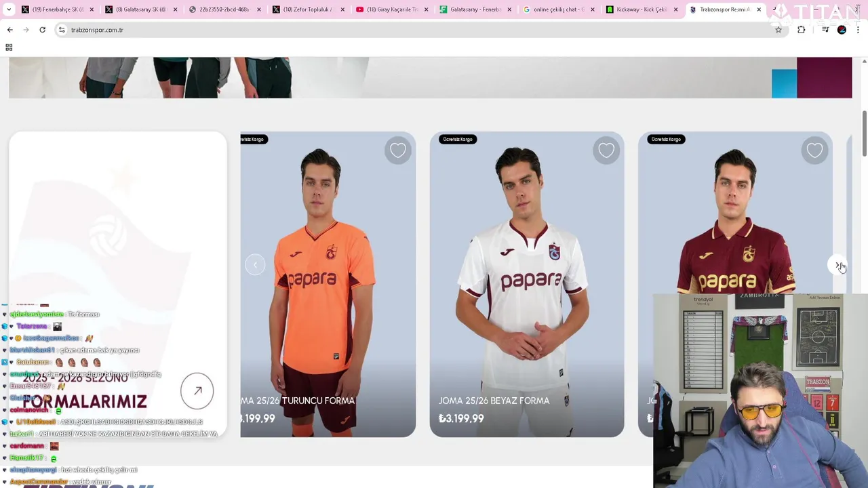The image size is (868, 488).
Task: Bookmark this page with the star icon
Action: point(778,30)
